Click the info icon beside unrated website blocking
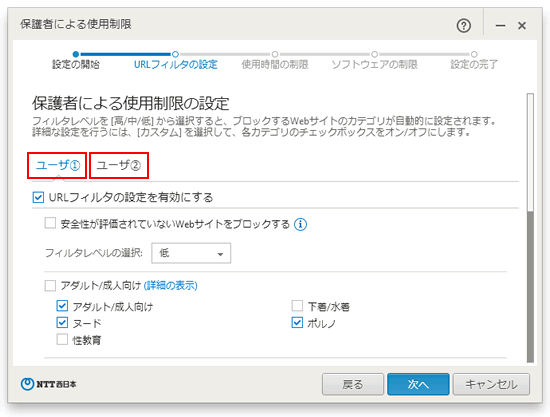Viewport: 550px width, 417px height. coord(300,224)
